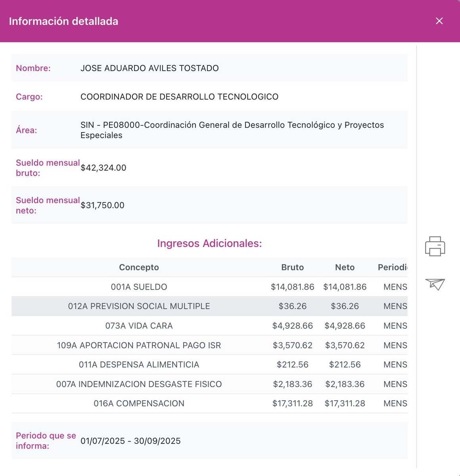Screen dimensions: 460x476
Task: Select 012A PREVISION SOCIAL MULTIPLE row
Action: point(209,306)
